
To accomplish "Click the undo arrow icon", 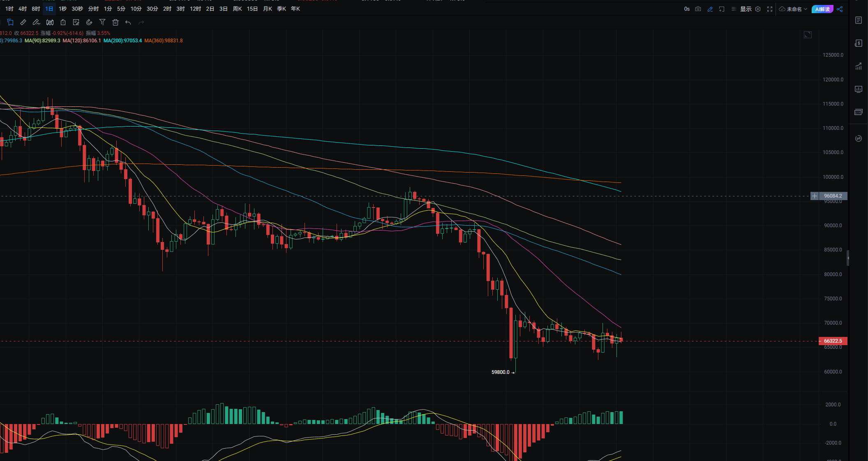I will point(128,23).
